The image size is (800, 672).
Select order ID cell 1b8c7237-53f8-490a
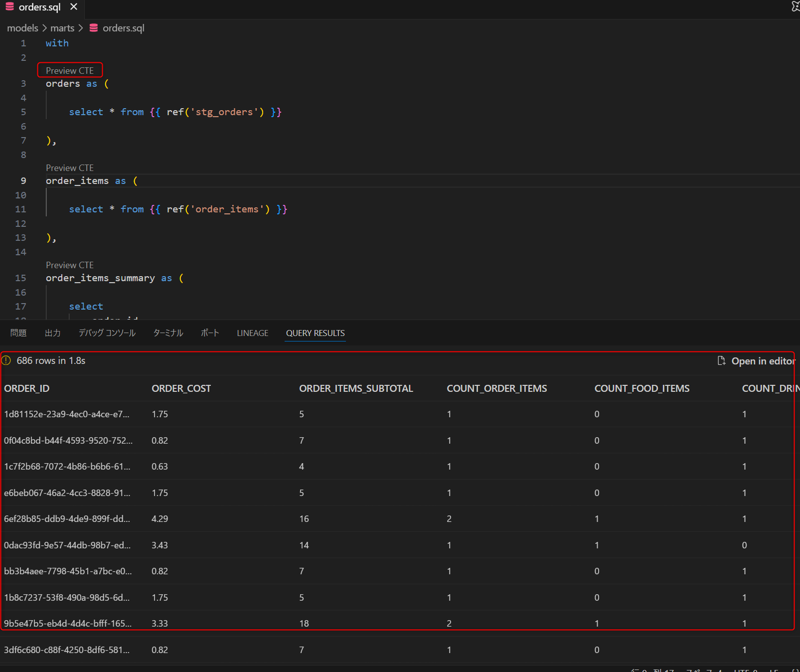pos(67,598)
